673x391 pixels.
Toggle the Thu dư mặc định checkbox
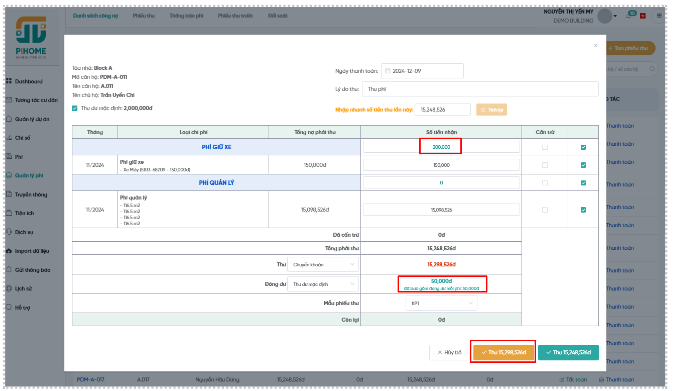[x=75, y=108]
